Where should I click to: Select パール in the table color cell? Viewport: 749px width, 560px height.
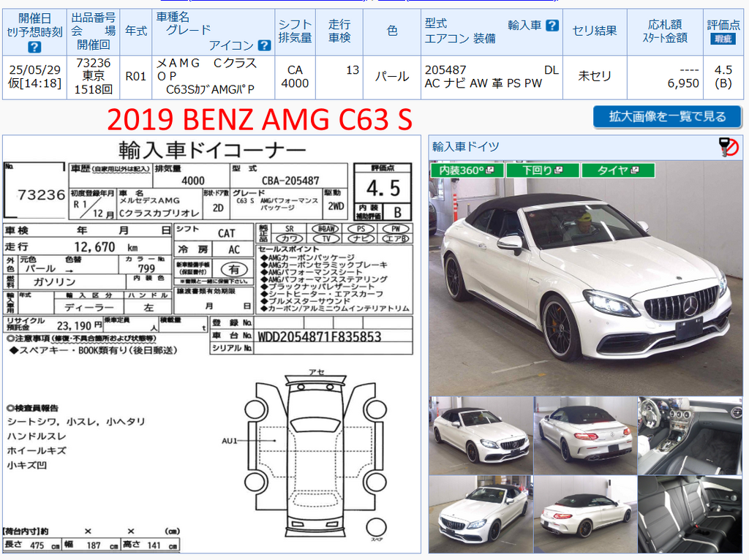coord(392,76)
